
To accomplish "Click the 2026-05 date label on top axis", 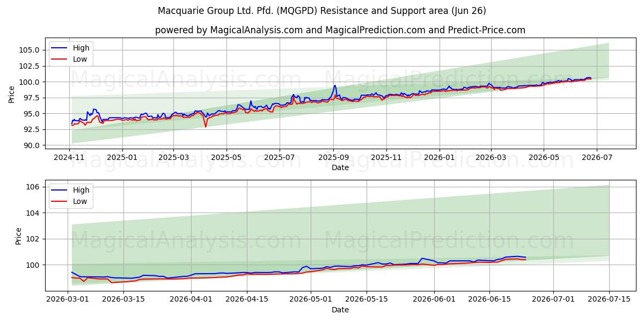I will (543, 158).
